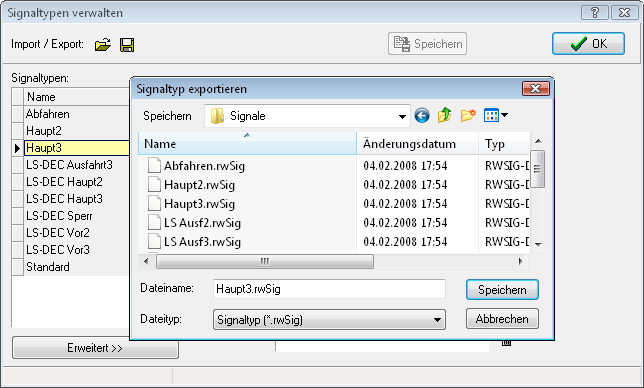Click the view menu dropdown arrow

pos(504,115)
